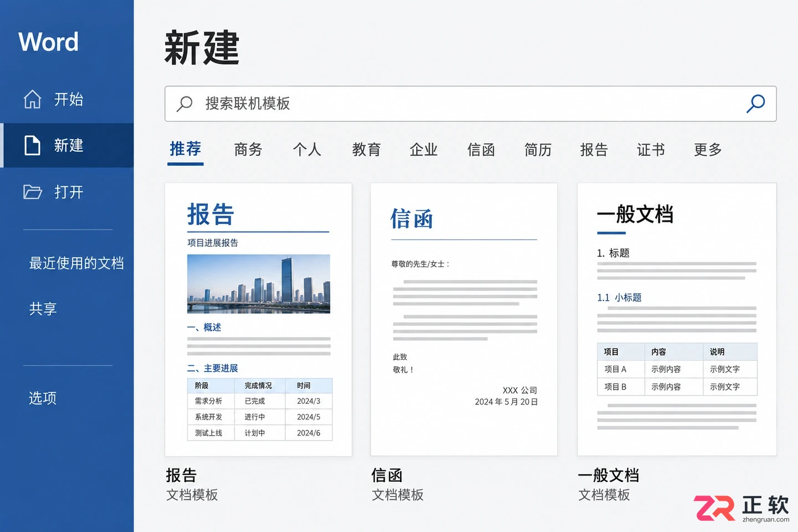Click the 报告 title under the first template
The height and width of the screenshot is (532, 798).
click(181, 475)
